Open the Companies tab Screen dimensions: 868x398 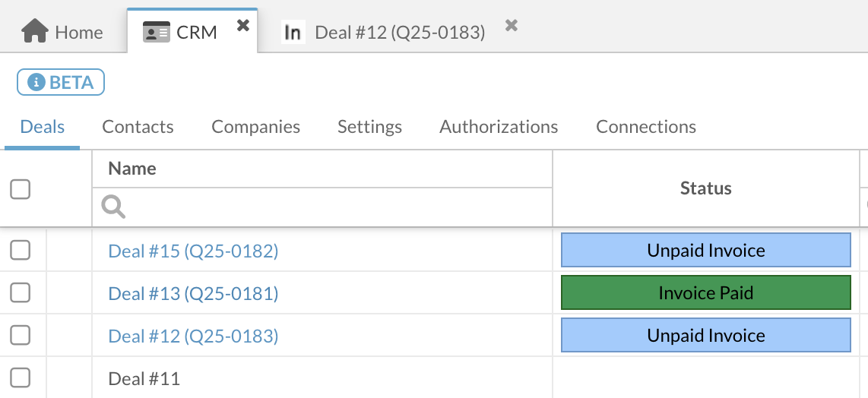pos(255,127)
